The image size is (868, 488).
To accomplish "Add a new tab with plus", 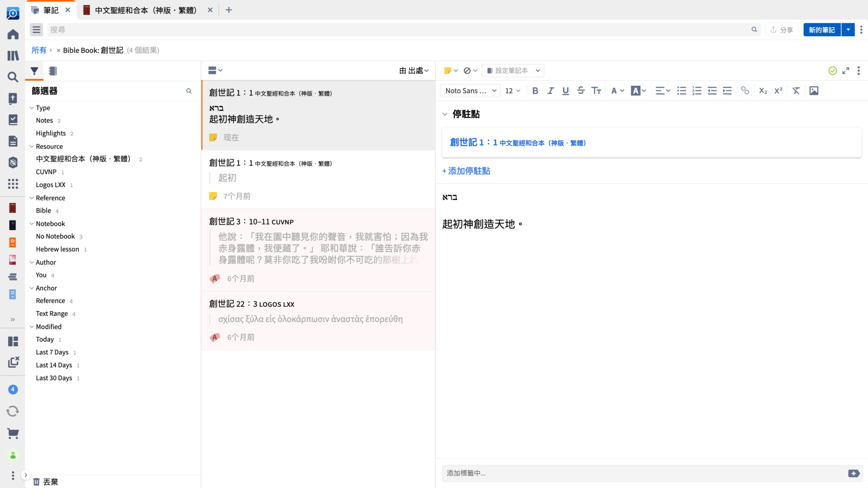I will 229,10.
